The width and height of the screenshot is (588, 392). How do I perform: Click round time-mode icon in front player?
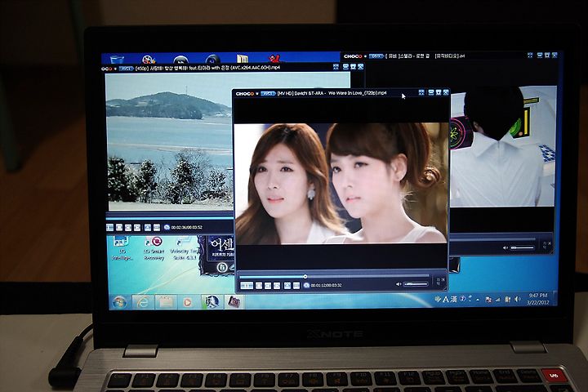click(306, 286)
